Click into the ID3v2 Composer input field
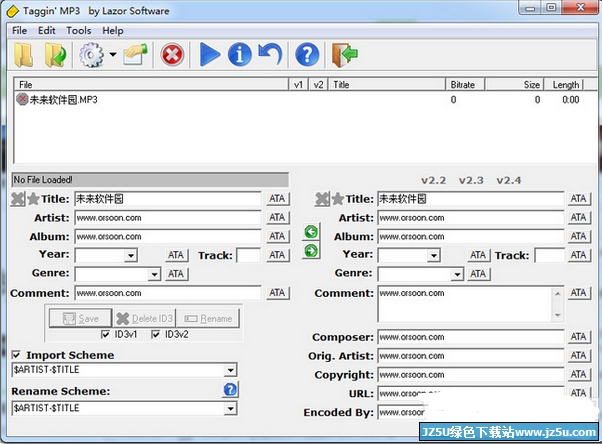Viewport: 602px width, 444px height. (x=471, y=337)
